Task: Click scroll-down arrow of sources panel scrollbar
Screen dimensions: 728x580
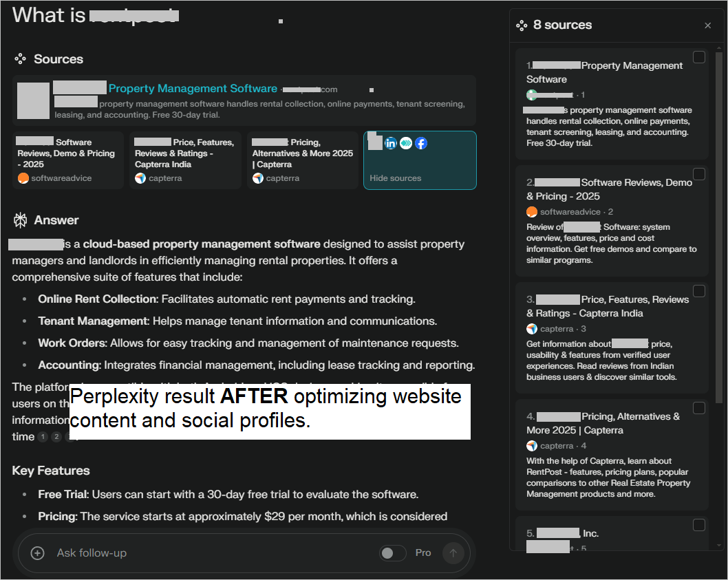Action: [x=719, y=546]
